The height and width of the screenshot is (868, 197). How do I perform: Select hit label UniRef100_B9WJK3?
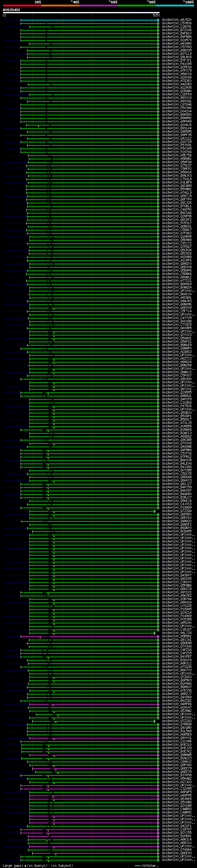tap(177, 176)
